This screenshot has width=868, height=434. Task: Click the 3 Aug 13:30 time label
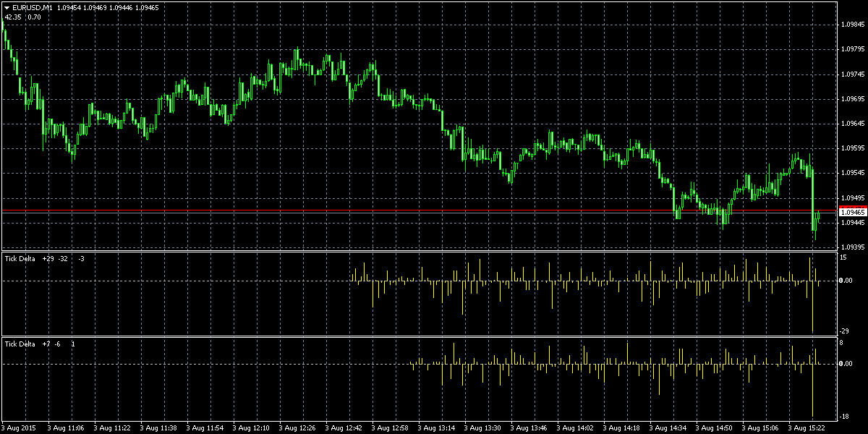click(x=482, y=427)
